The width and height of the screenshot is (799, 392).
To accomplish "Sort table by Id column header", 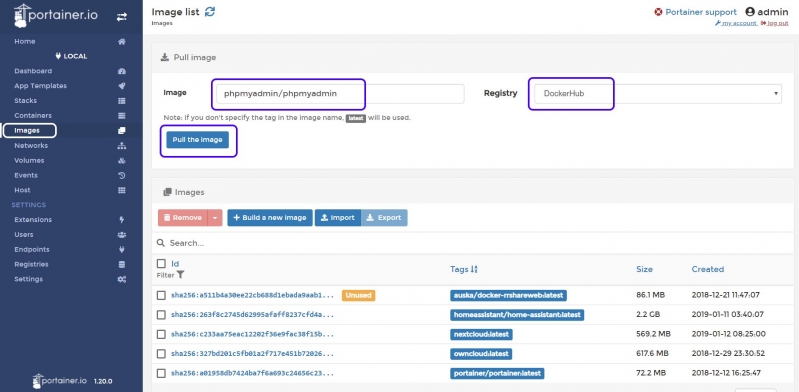I will click(175, 264).
